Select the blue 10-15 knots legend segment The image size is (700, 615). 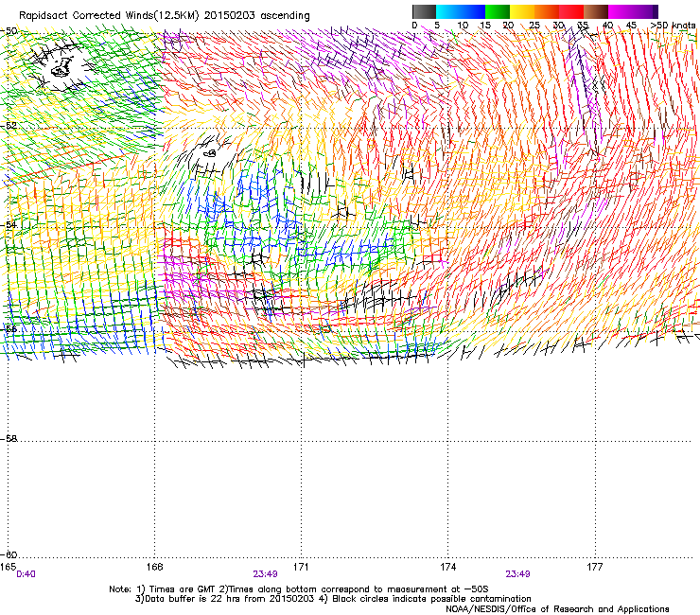pos(473,11)
